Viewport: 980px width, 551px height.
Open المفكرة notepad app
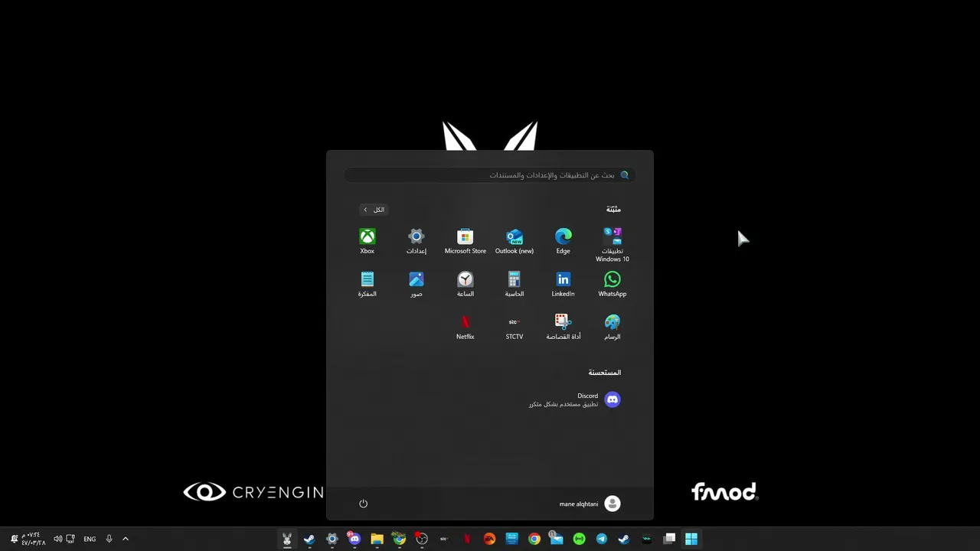pos(367,284)
